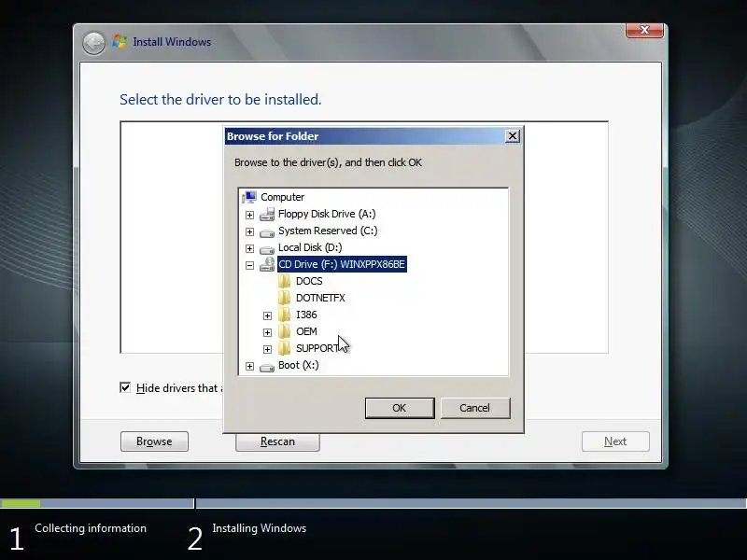Close the Browse for Folder dialog
The width and height of the screenshot is (747, 560).
512,136
